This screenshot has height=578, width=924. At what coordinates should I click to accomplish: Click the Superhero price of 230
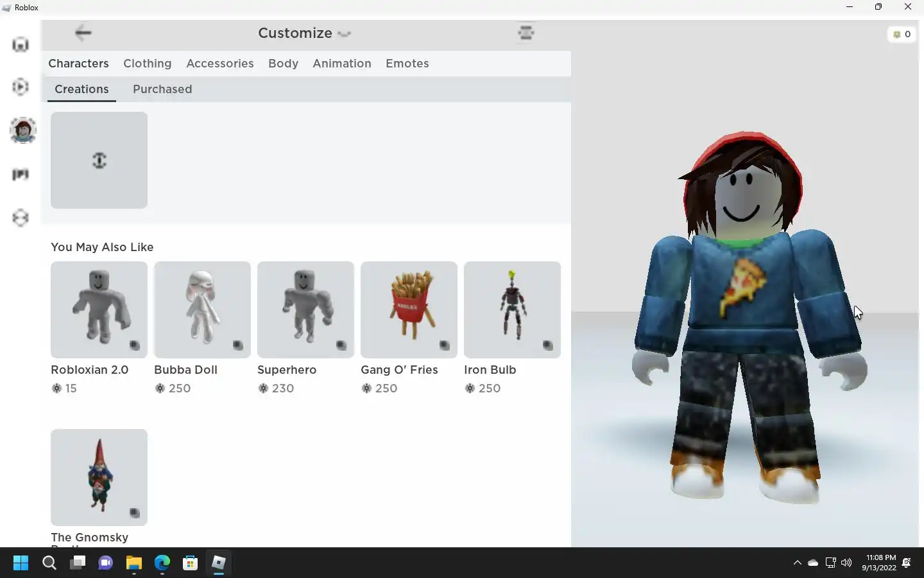click(x=276, y=389)
